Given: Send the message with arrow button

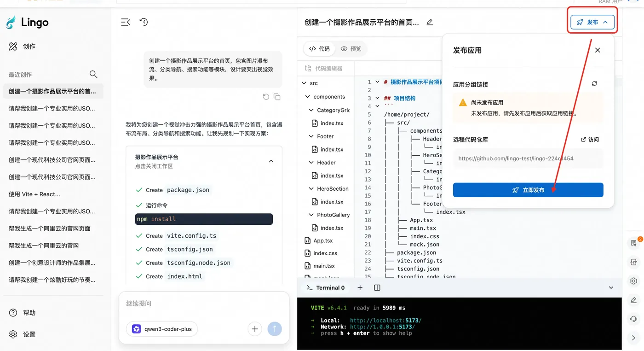Looking at the screenshot, I should [275, 329].
